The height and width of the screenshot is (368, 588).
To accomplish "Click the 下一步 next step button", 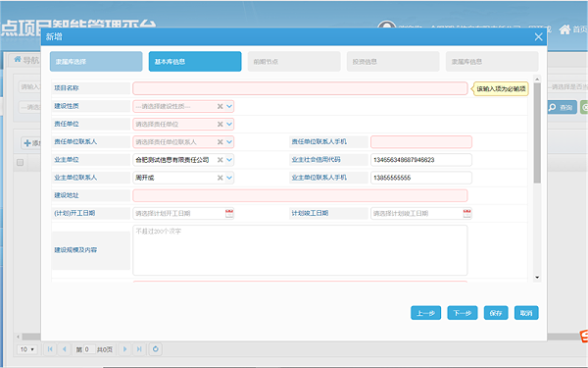I will (462, 313).
